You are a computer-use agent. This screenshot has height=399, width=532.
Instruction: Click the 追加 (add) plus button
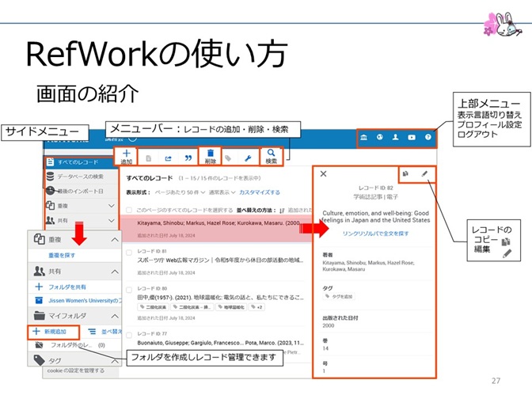126,157
